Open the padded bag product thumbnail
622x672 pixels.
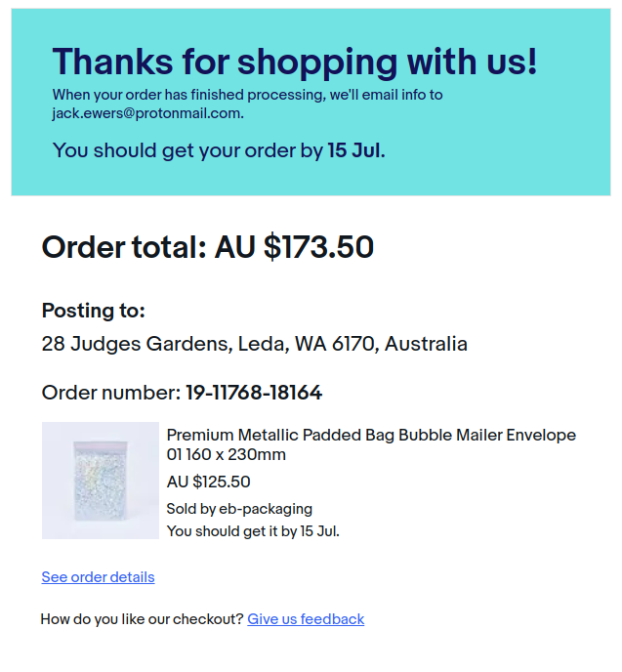100,481
